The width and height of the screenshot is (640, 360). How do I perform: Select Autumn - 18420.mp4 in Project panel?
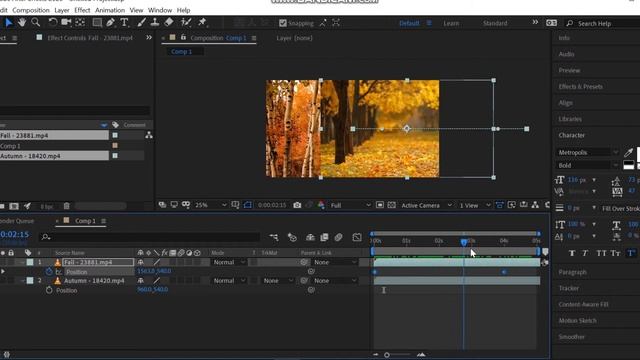point(54,156)
